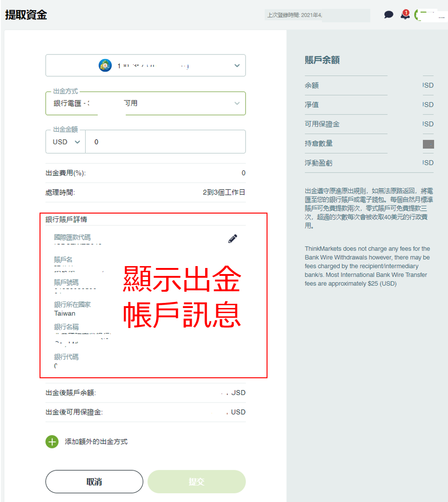
Task: Edit bank account details with pencil icon
Action: (233, 239)
